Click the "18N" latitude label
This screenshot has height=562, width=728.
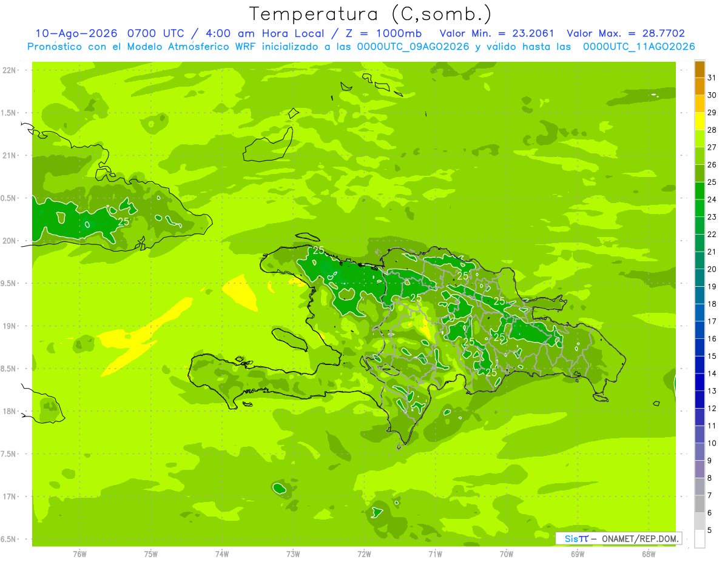pos(10,412)
